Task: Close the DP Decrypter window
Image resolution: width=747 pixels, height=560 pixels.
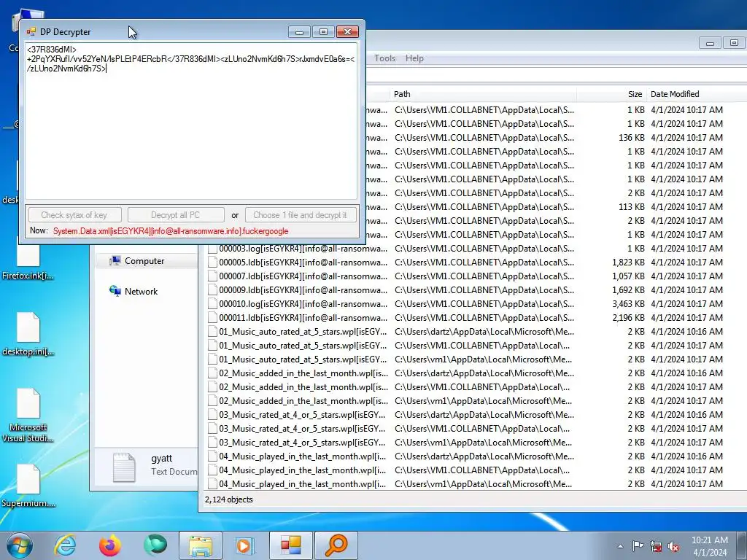Action: point(348,32)
